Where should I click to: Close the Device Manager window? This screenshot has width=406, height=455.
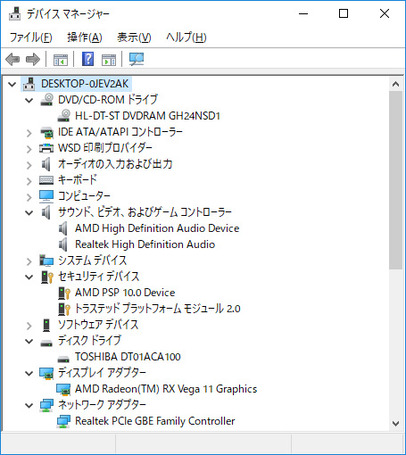384,14
